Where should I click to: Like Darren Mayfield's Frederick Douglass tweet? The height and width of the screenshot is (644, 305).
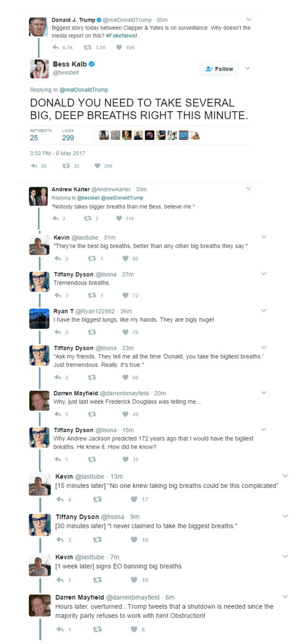click(125, 414)
